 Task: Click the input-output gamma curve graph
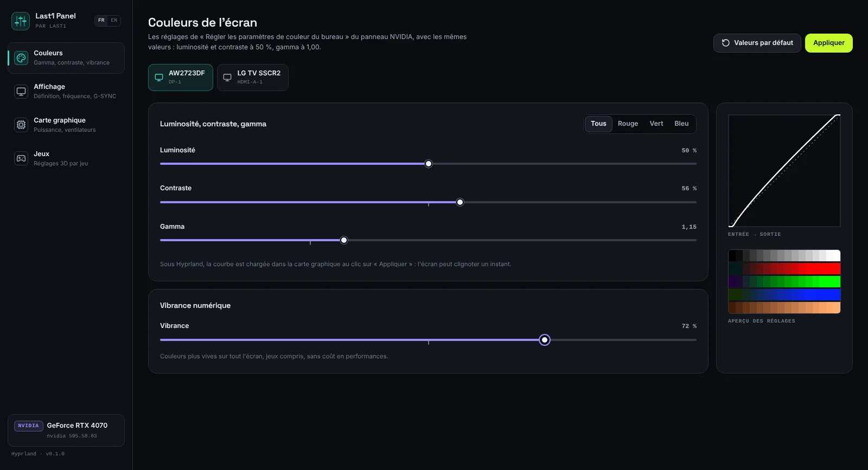point(784,171)
